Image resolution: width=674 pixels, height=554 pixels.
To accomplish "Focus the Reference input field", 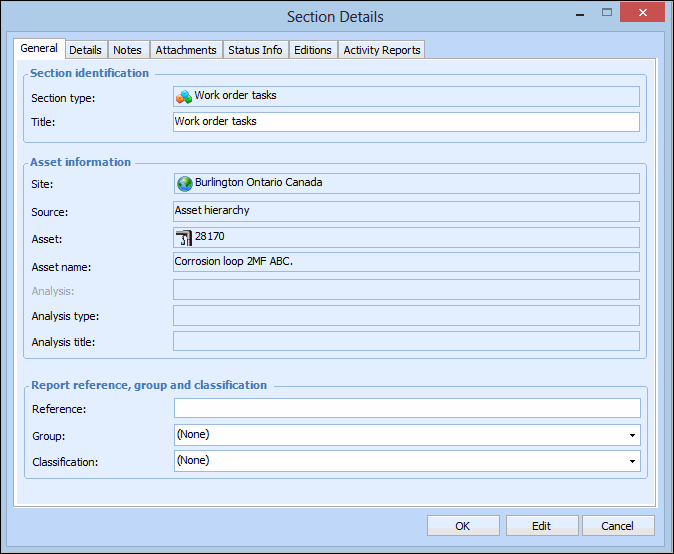I will coord(405,408).
